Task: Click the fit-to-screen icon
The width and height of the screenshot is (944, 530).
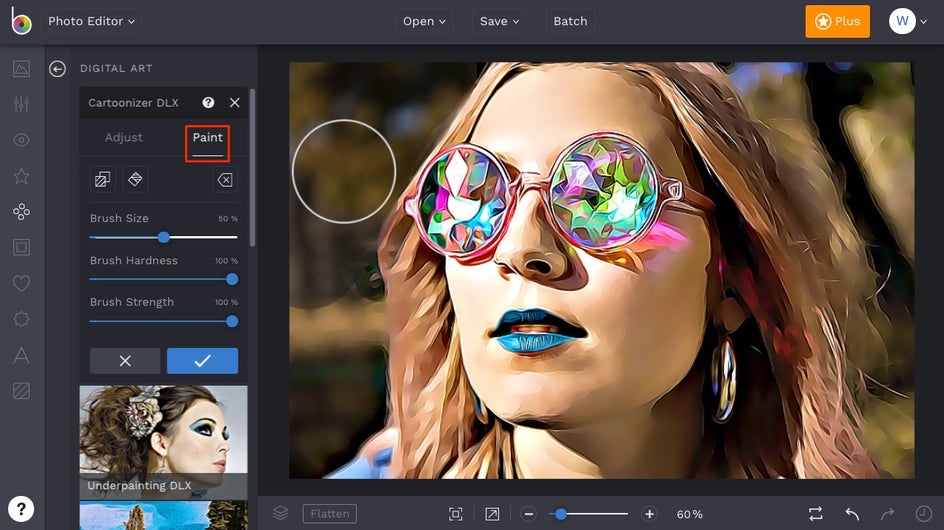Action: [x=456, y=514]
